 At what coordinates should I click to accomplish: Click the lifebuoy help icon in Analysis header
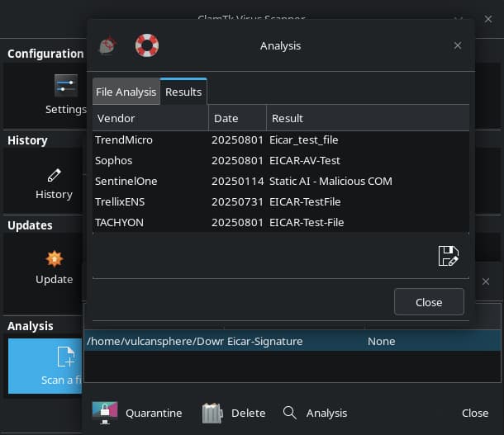[146, 45]
